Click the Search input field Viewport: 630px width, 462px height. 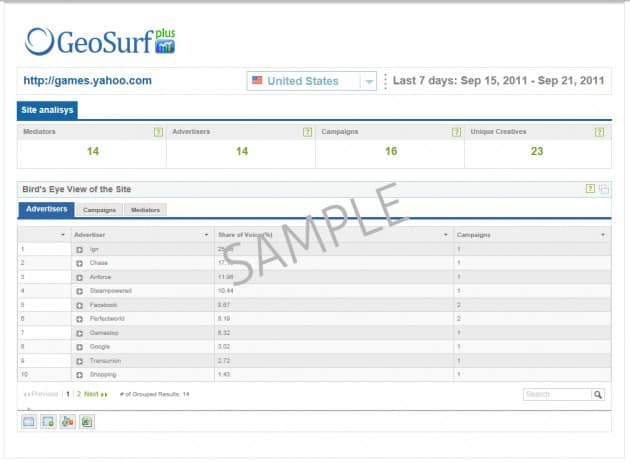pyautogui.click(x=558, y=395)
